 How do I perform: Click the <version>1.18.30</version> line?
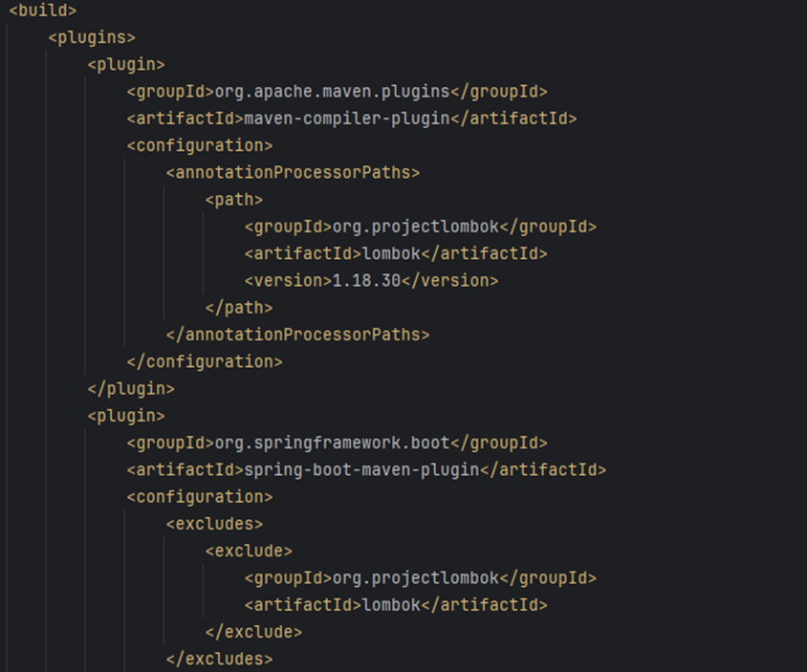coord(372,280)
